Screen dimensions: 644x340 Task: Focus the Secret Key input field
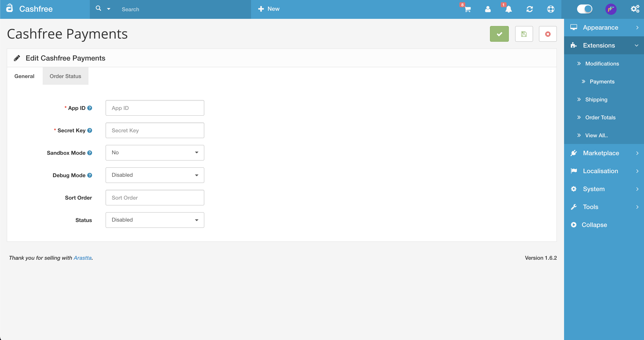click(155, 130)
